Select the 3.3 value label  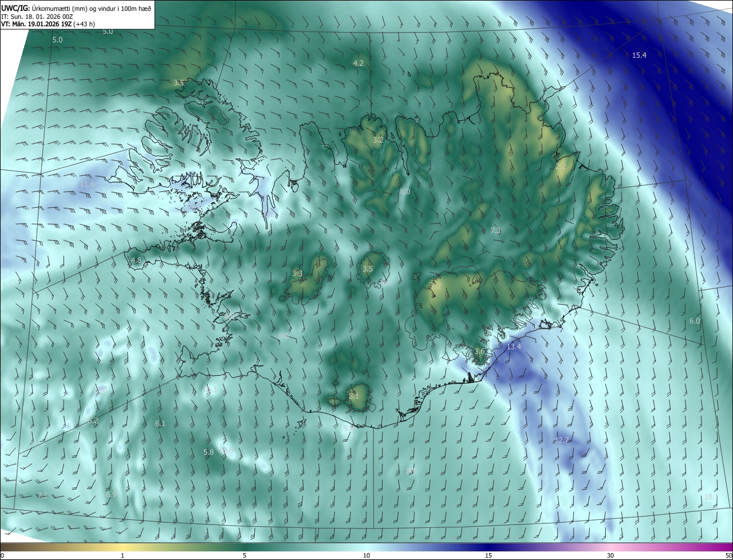click(297, 274)
